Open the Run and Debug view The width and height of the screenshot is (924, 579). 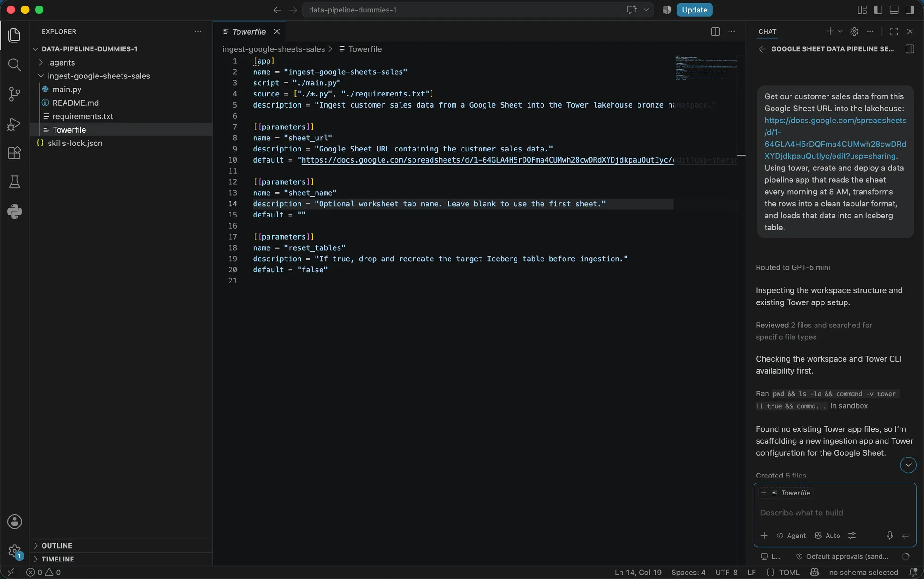point(14,124)
